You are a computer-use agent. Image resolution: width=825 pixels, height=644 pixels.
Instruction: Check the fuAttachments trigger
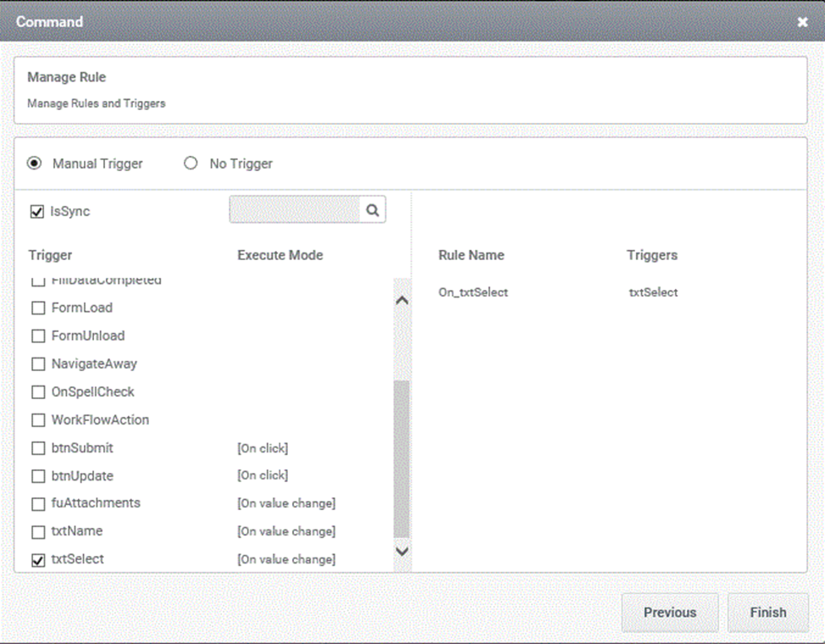38,504
